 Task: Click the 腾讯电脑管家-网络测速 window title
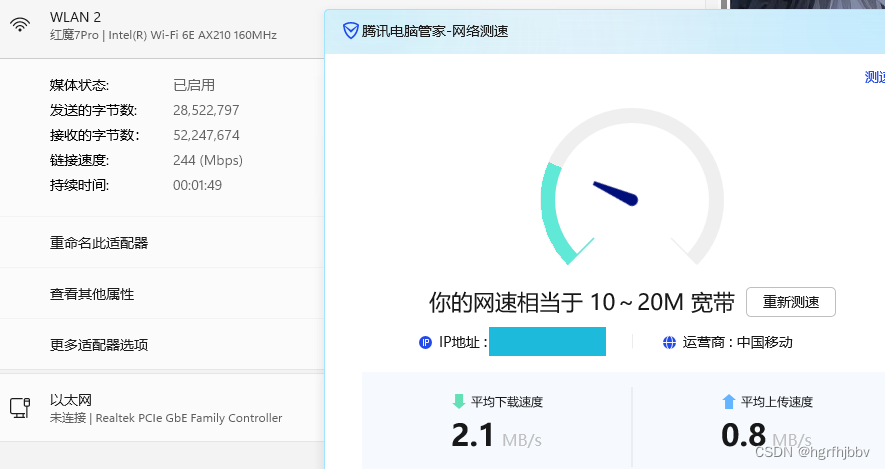point(435,31)
